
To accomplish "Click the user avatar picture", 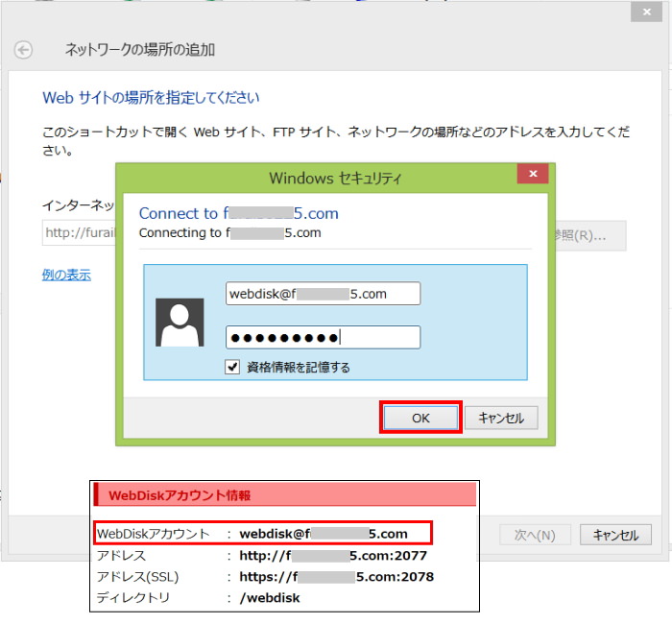I will [180, 323].
